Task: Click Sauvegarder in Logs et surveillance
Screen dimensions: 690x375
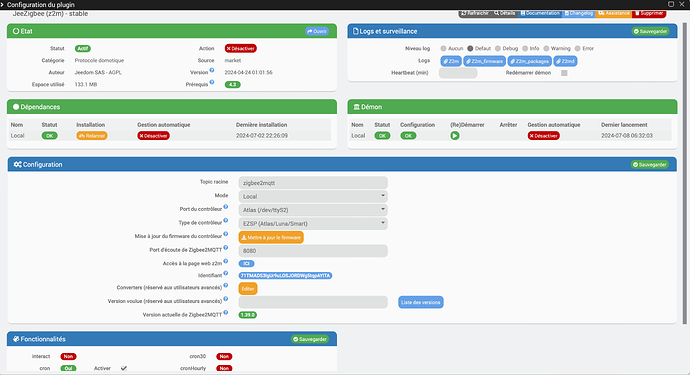Action: [650, 31]
